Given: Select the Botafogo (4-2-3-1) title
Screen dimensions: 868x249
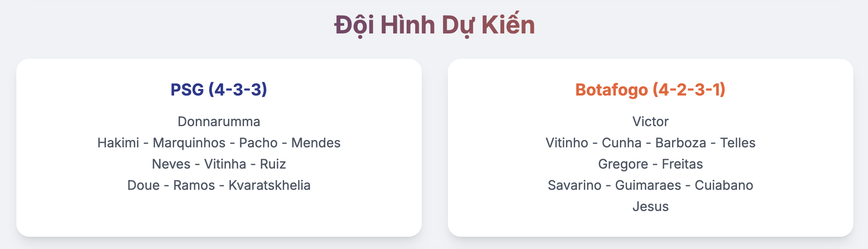Looking at the screenshot, I should [650, 89].
